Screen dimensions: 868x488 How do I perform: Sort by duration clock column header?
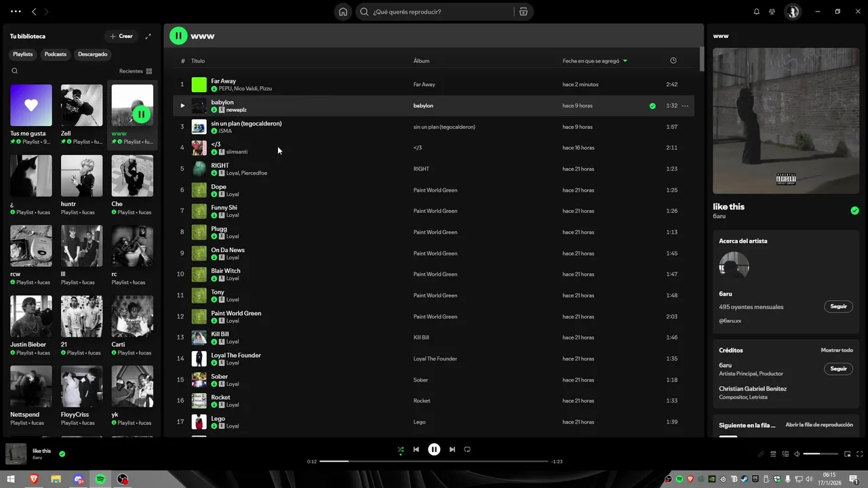point(673,60)
